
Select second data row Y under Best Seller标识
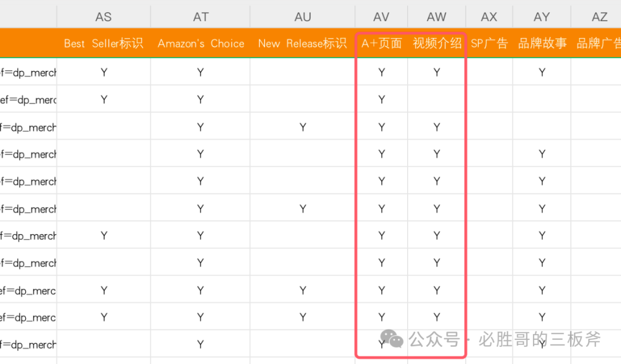pos(103,99)
